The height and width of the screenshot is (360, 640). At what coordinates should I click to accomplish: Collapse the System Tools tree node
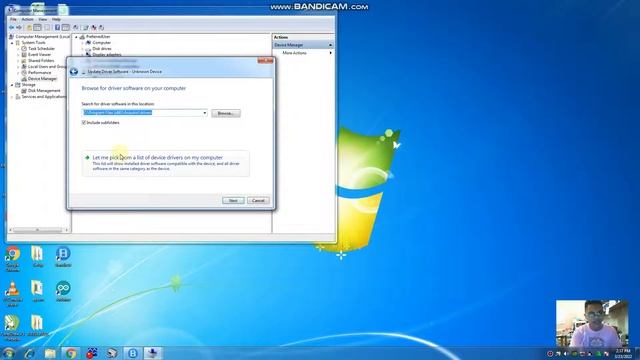pos(12,42)
